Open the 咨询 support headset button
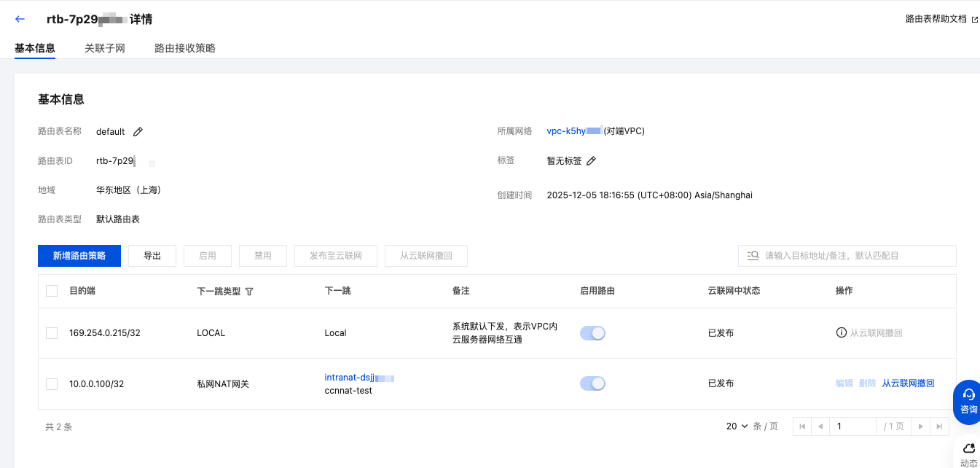This screenshot has width=980, height=468. click(x=968, y=400)
